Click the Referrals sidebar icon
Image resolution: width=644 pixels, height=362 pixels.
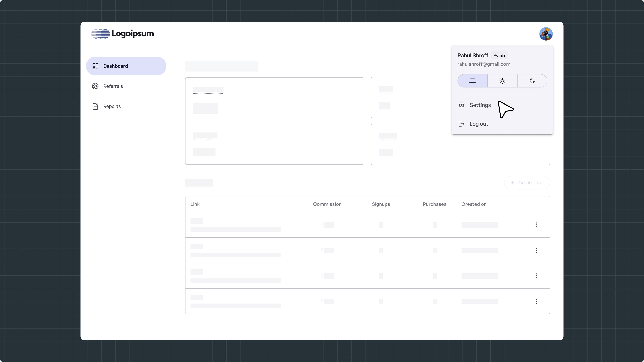click(95, 86)
